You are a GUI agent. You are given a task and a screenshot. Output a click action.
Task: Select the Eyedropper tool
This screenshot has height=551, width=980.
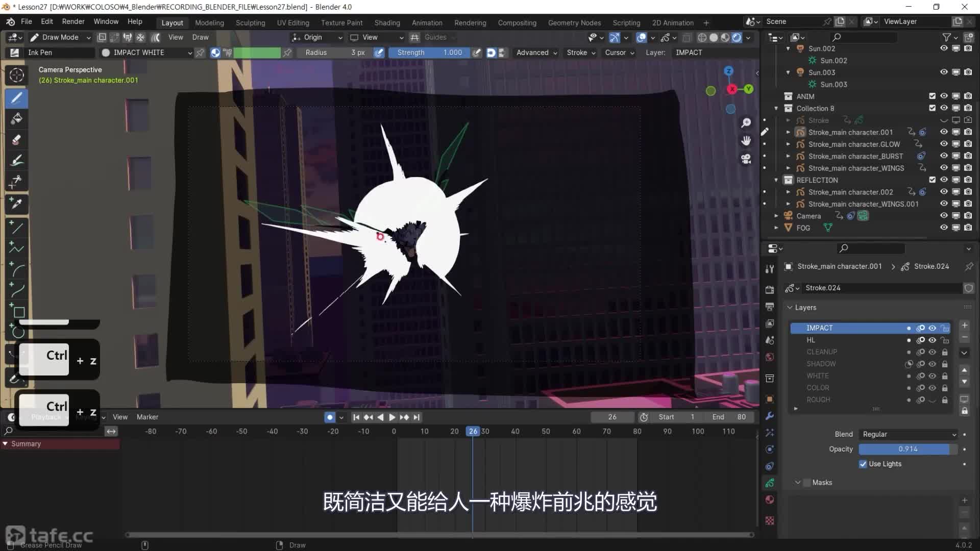(16, 204)
